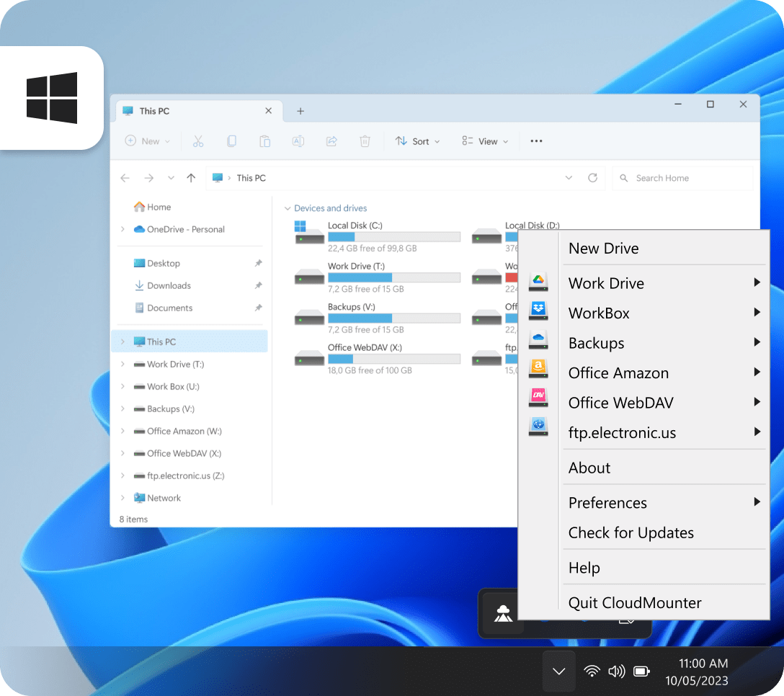Select New Drive from the CloudMounter menu

point(603,248)
